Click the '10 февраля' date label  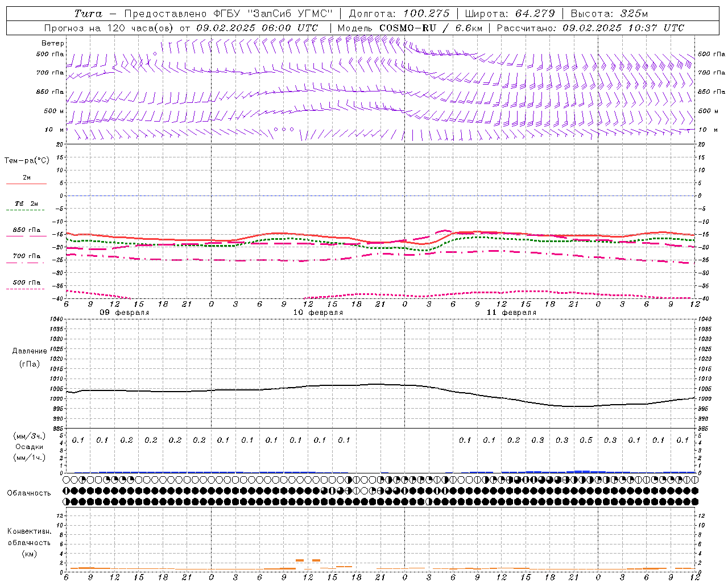tap(318, 313)
